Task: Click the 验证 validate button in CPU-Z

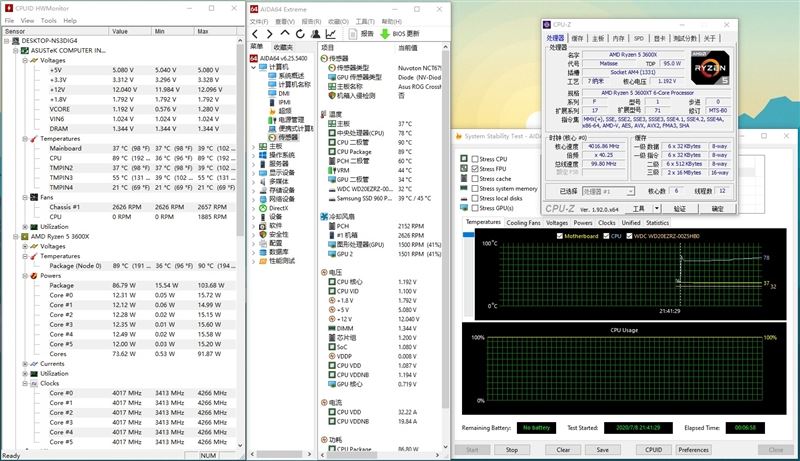Action: point(680,208)
